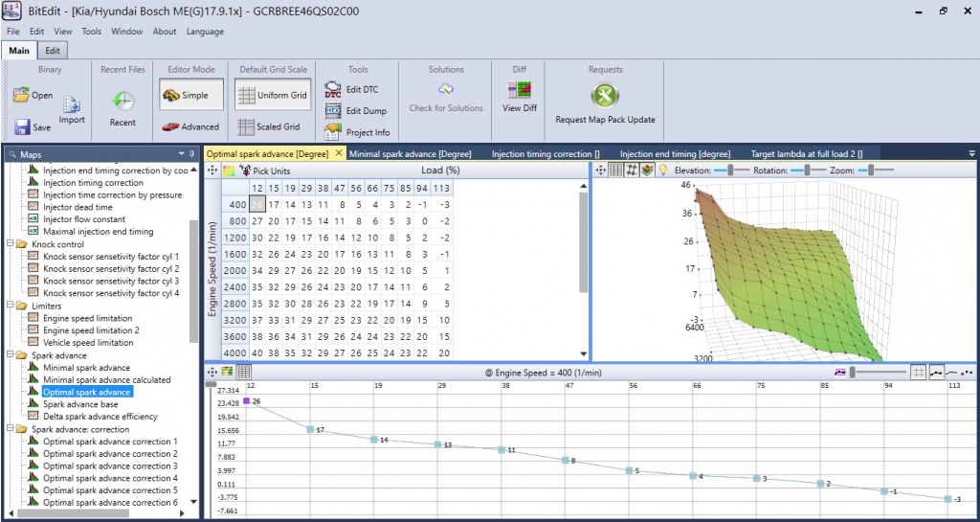Click the purple line-thickness icon in 2D graph
Screen dimensions: 980x522
point(840,372)
